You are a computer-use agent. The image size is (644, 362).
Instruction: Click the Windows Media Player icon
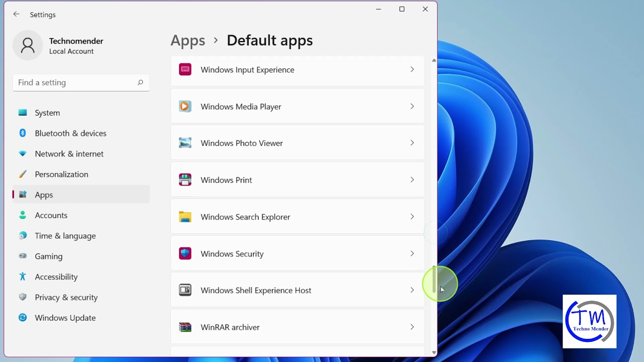click(185, 106)
